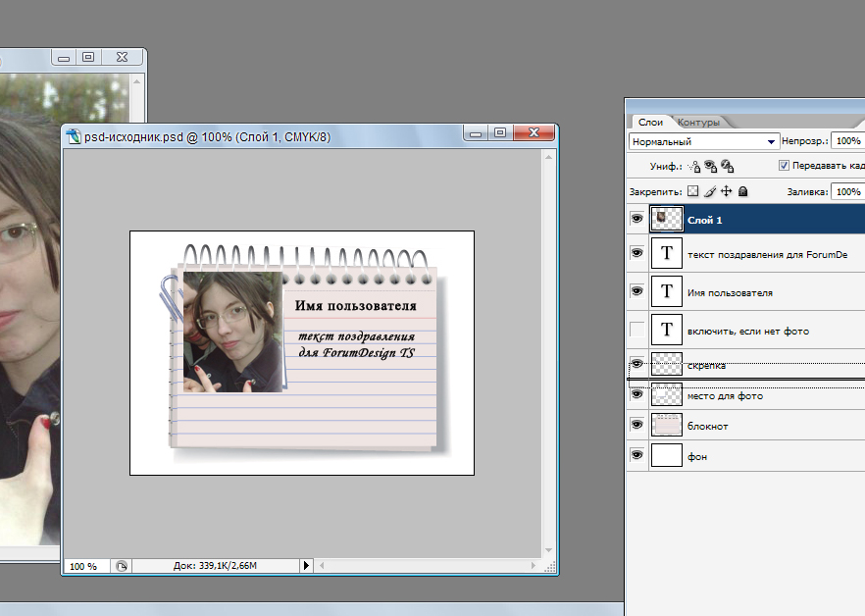The height and width of the screenshot is (616, 865).
Task: Click the lock transparent pixels icon
Action: coord(692,192)
